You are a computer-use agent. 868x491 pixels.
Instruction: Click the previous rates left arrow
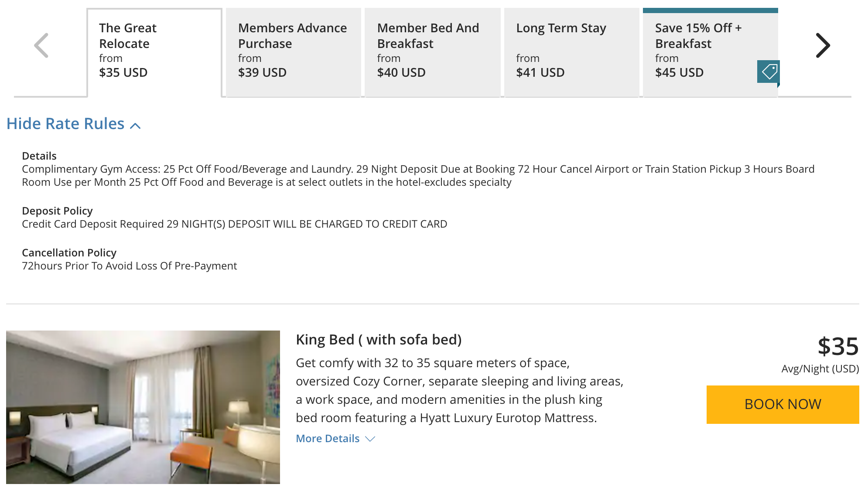click(41, 45)
